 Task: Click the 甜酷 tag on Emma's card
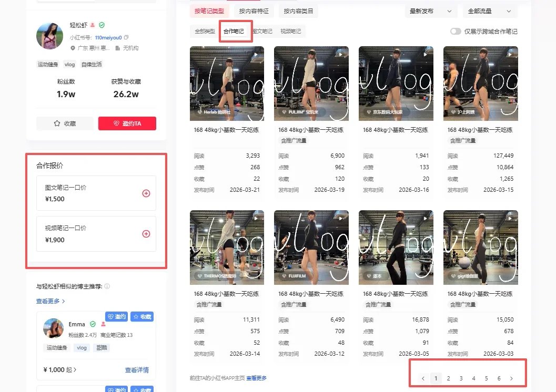pos(102,348)
